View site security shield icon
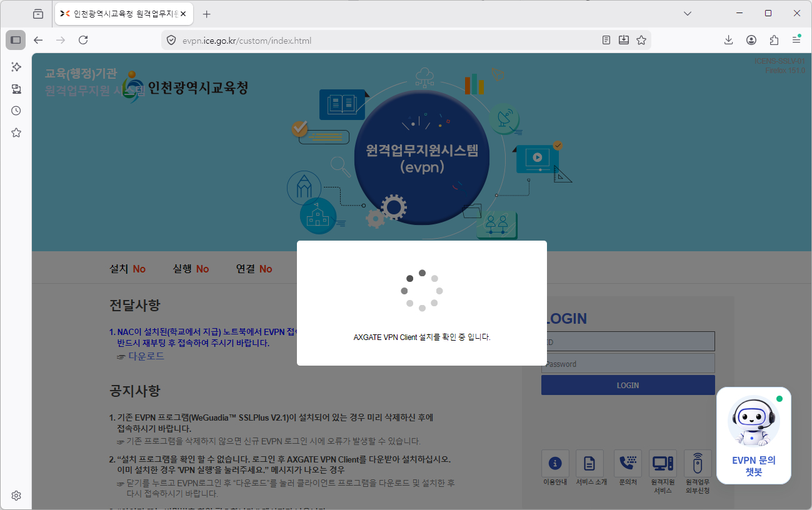 coord(171,41)
